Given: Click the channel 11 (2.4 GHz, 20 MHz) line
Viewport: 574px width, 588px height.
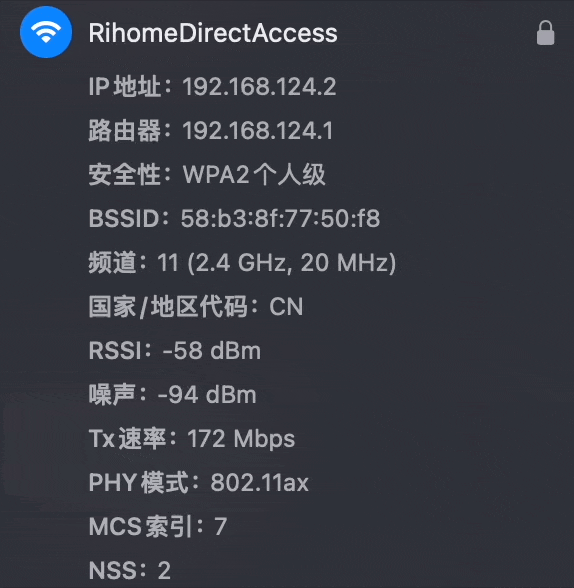Looking at the screenshot, I should [x=242, y=262].
